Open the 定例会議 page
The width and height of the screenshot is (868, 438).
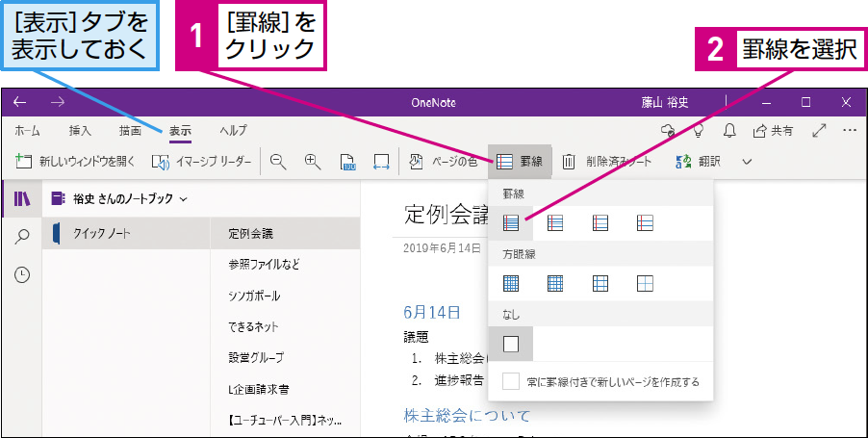pos(285,234)
